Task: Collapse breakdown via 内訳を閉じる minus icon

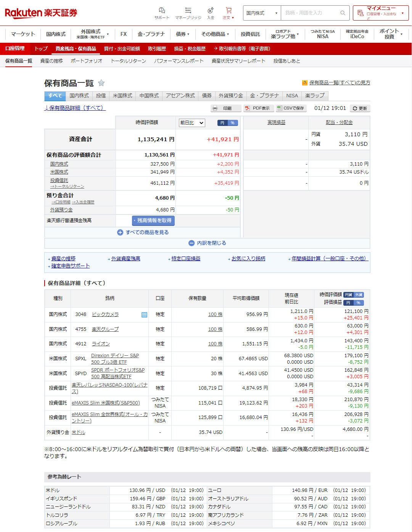Action: (192, 243)
